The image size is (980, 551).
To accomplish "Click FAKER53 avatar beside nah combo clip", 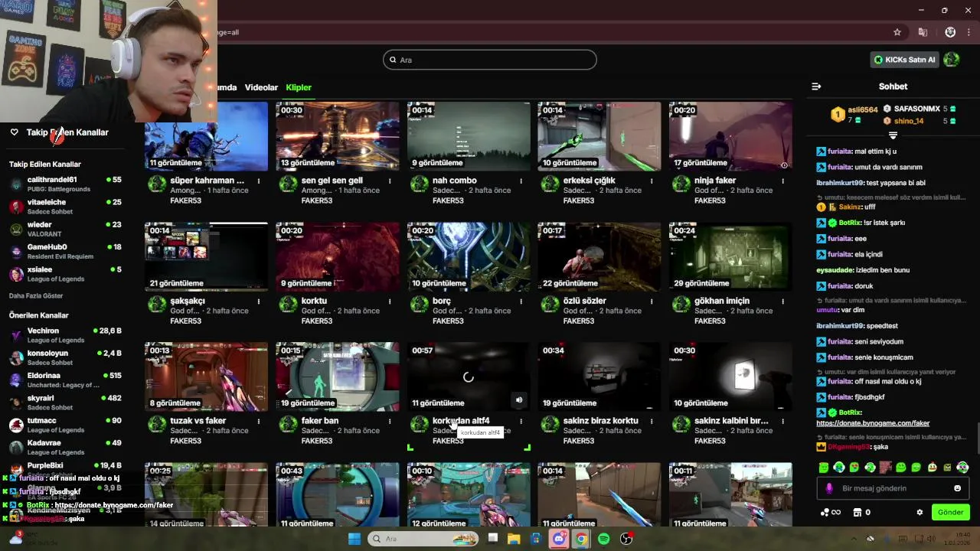I will [x=419, y=184].
